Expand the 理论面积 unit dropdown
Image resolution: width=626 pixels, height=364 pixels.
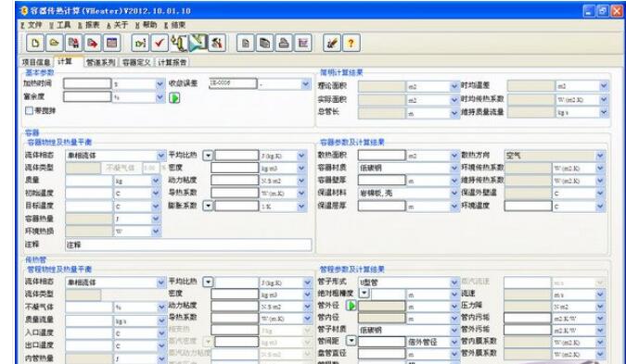454,86
